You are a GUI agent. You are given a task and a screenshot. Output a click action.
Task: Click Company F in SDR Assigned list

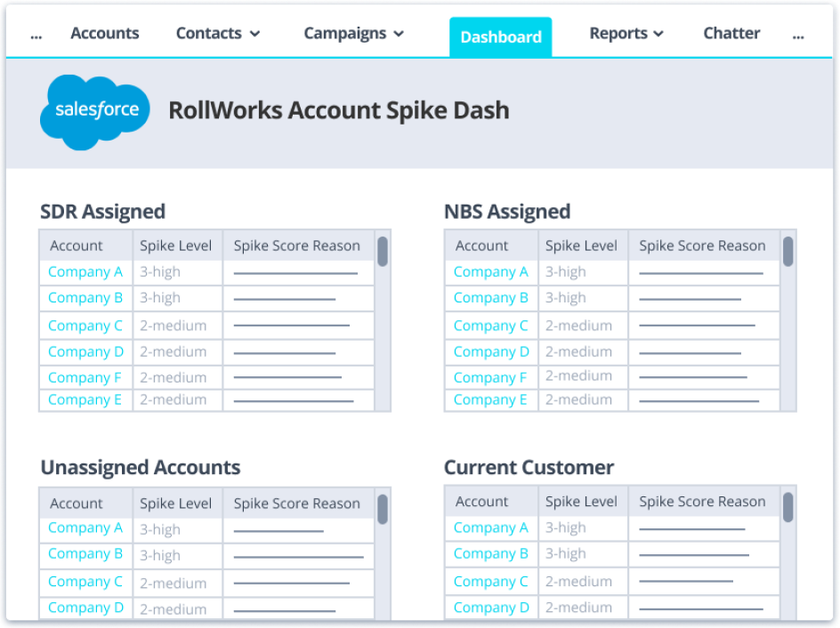point(85,377)
